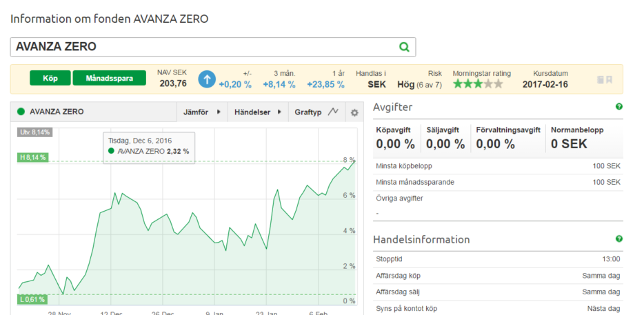Click the Normanbelopp 0 SEK value
The image size is (644, 315).
click(x=570, y=144)
